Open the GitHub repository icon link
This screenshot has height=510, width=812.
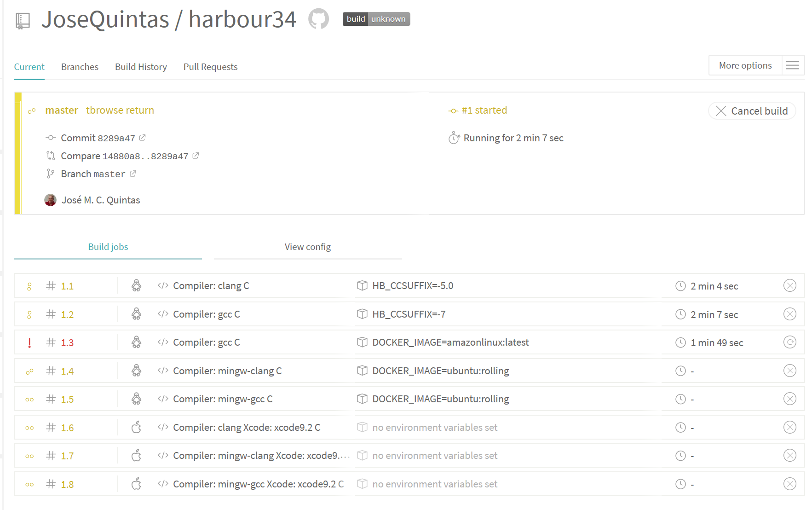pos(318,19)
